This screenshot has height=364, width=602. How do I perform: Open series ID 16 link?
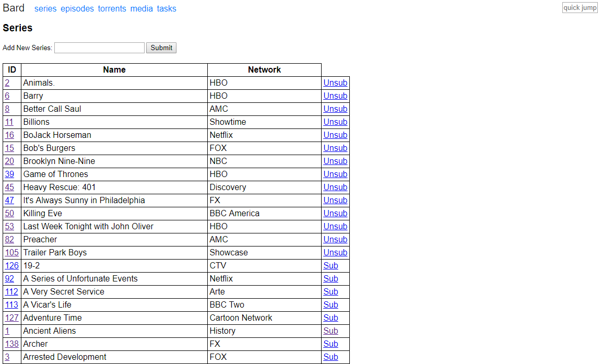9,135
